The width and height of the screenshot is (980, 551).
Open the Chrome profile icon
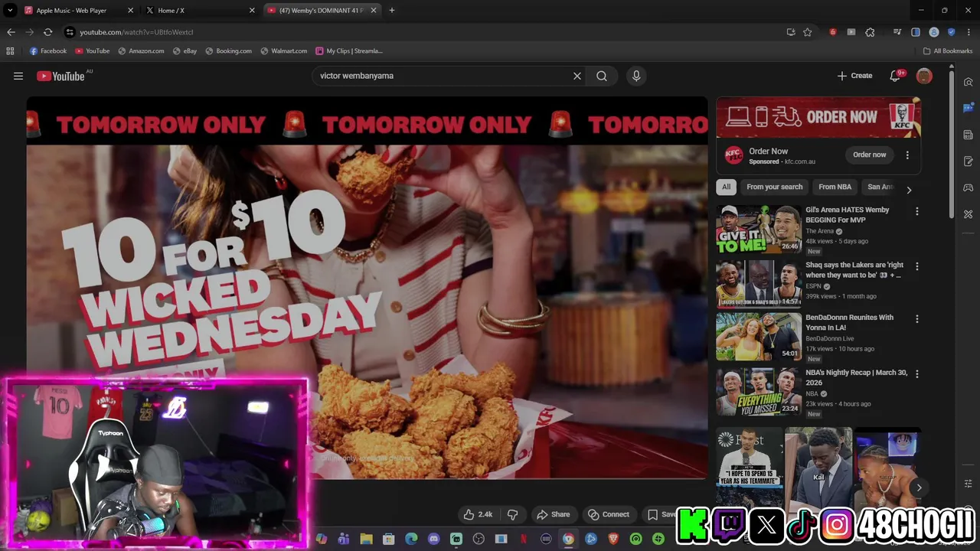click(x=934, y=32)
